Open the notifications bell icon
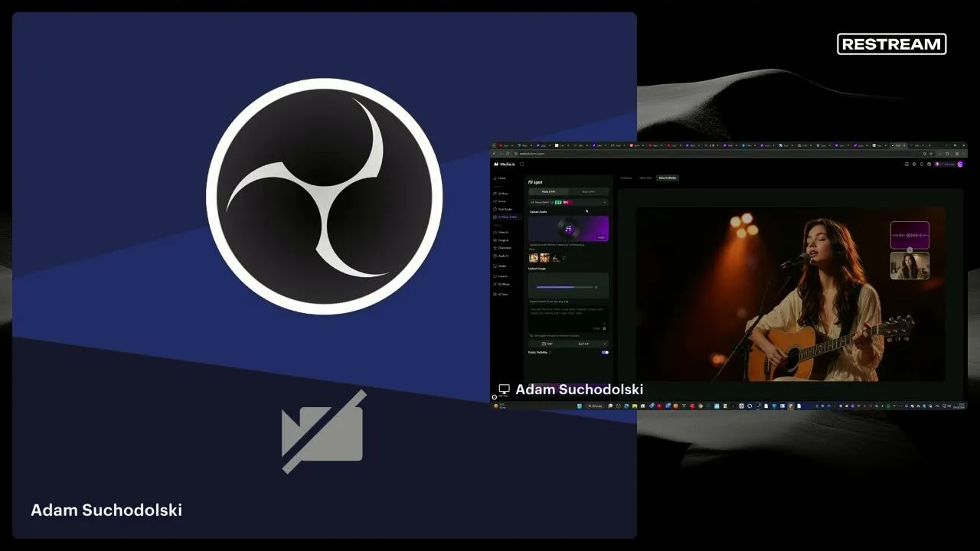The image size is (980, 551). pyautogui.click(x=922, y=165)
